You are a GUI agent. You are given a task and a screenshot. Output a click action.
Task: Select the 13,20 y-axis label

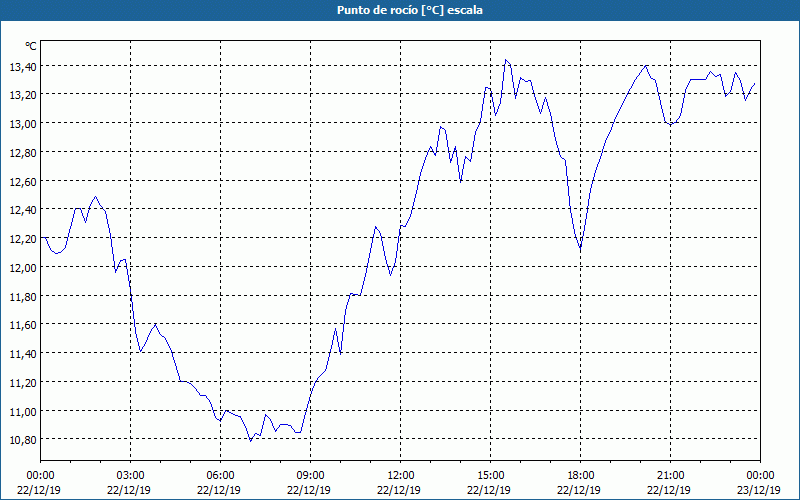(x=22, y=94)
